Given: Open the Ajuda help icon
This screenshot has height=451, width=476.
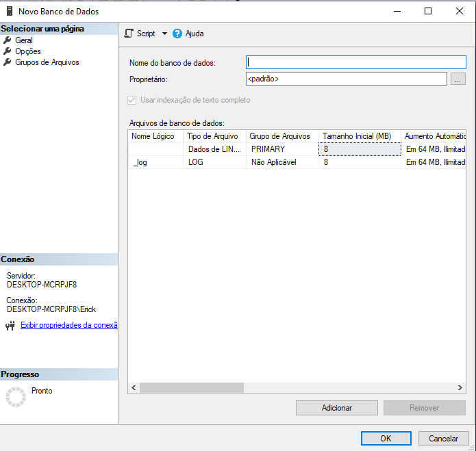Looking at the screenshot, I should [x=177, y=34].
